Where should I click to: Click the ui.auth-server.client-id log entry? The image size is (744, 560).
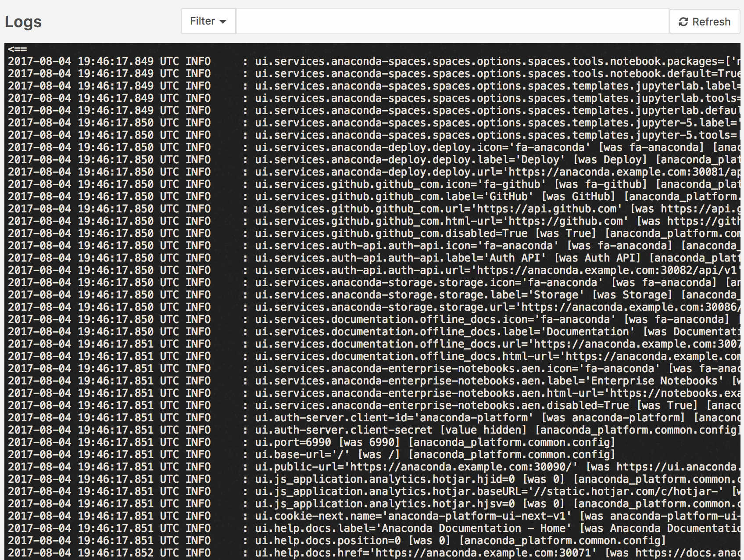374,418
